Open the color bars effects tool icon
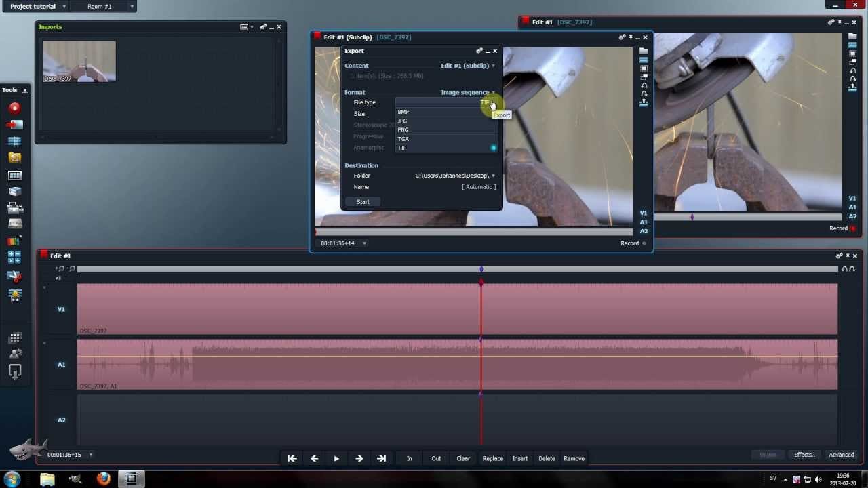The height and width of the screenshot is (488, 868). [x=14, y=241]
